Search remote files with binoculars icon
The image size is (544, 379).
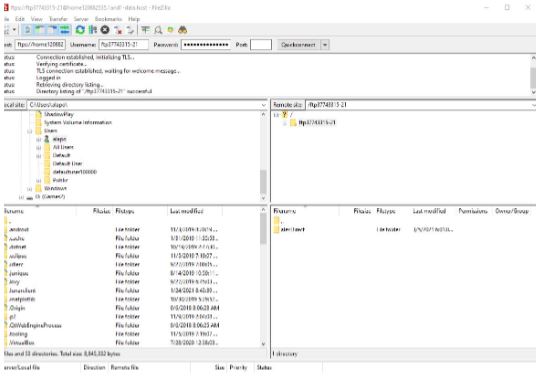[x=183, y=30]
